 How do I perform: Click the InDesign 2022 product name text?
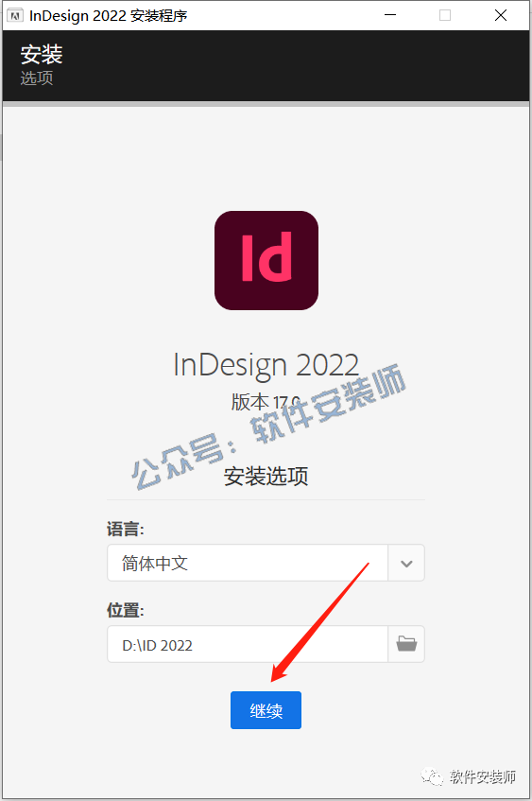click(266, 364)
